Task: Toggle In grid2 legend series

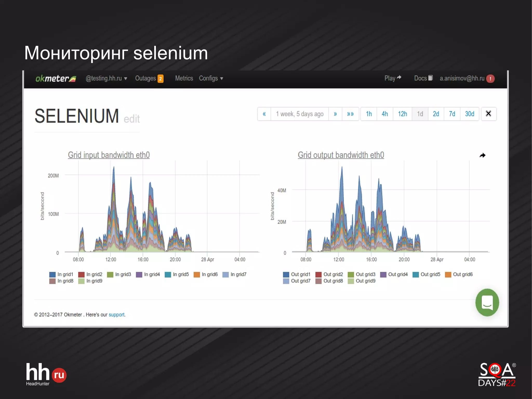Action: (90, 274)
